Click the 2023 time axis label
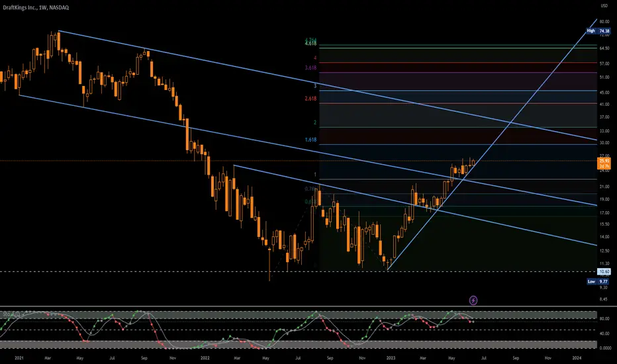 (391, 358)
